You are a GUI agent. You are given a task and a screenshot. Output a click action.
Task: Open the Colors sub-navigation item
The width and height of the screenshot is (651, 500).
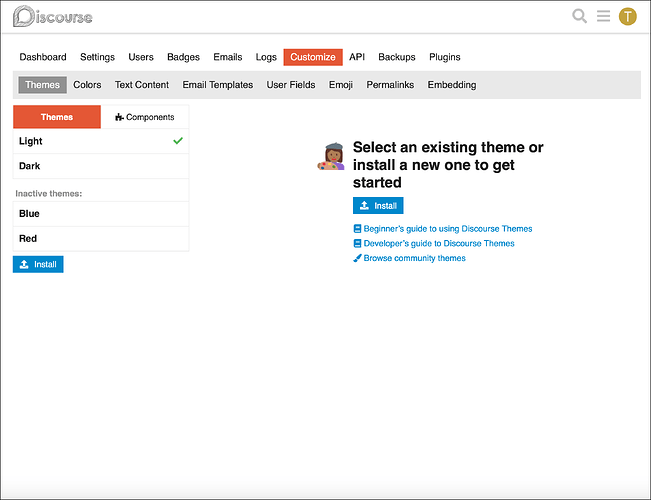coord(87,85)
